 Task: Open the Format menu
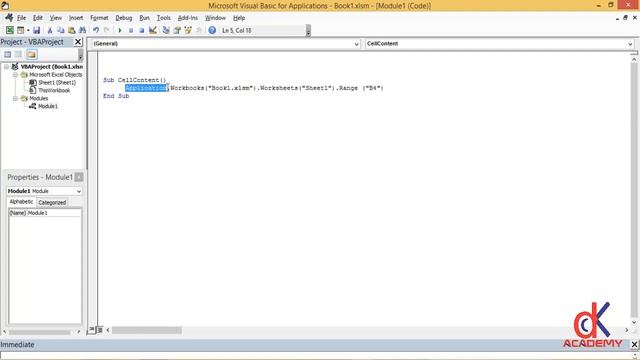coord(99,18)
